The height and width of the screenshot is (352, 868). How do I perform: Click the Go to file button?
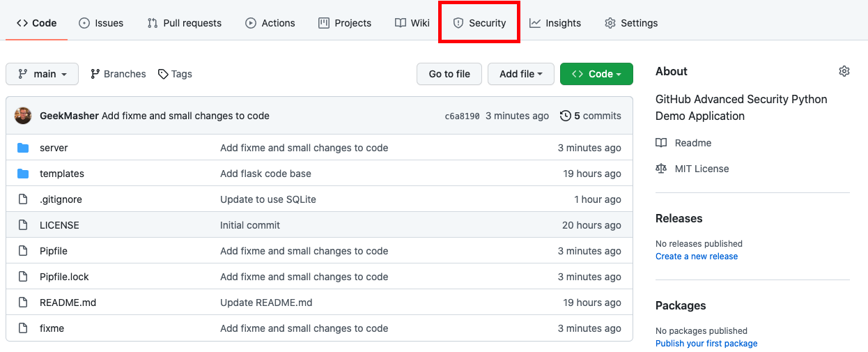click(x=449, y=74)
